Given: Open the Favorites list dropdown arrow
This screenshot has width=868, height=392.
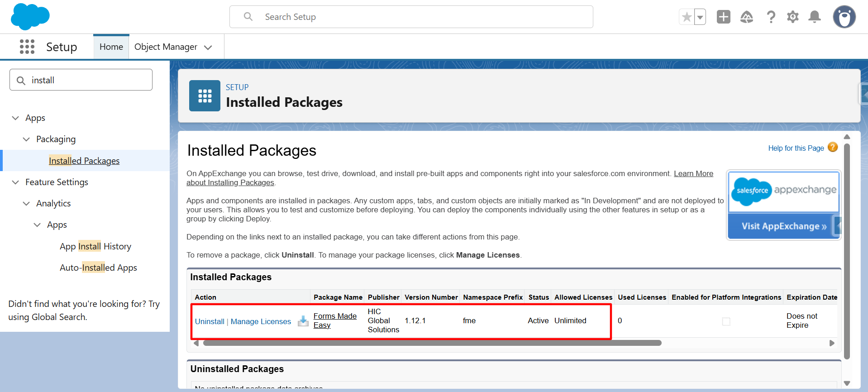Looking at the screenshot, I should click(x=700, y=18).
